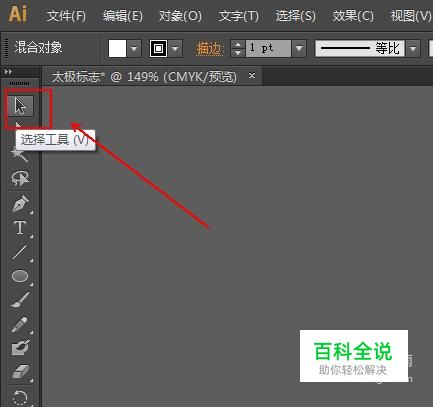Select the Eraser tool
The width and height of the screenshot is (433, 407).
click(x=21, y=372)
